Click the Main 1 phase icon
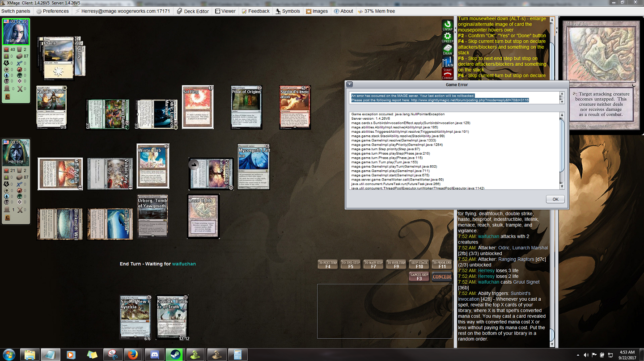Viewport: 644px width, 361px height. (447, 61)
